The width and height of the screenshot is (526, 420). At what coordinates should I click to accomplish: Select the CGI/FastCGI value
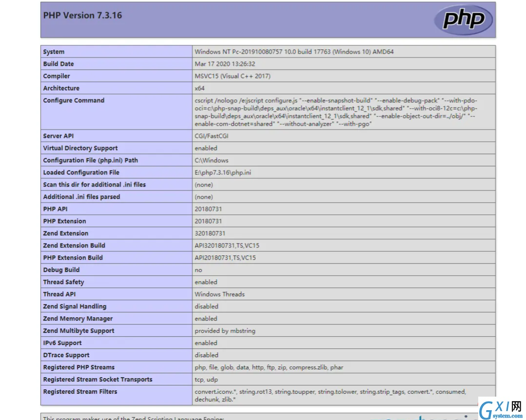pyautogui.click(x=212, y=136)
